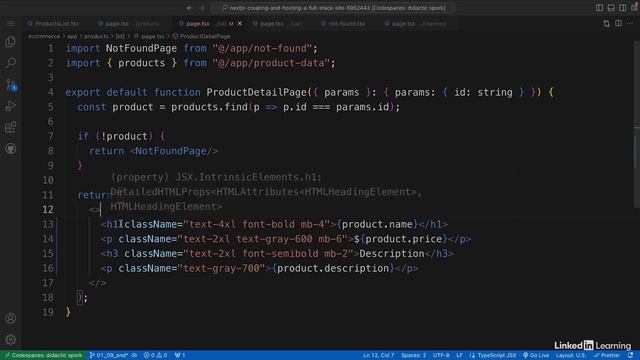Click Go Live in status bar
The image size is (640, 360).
[x=536, y=356]
